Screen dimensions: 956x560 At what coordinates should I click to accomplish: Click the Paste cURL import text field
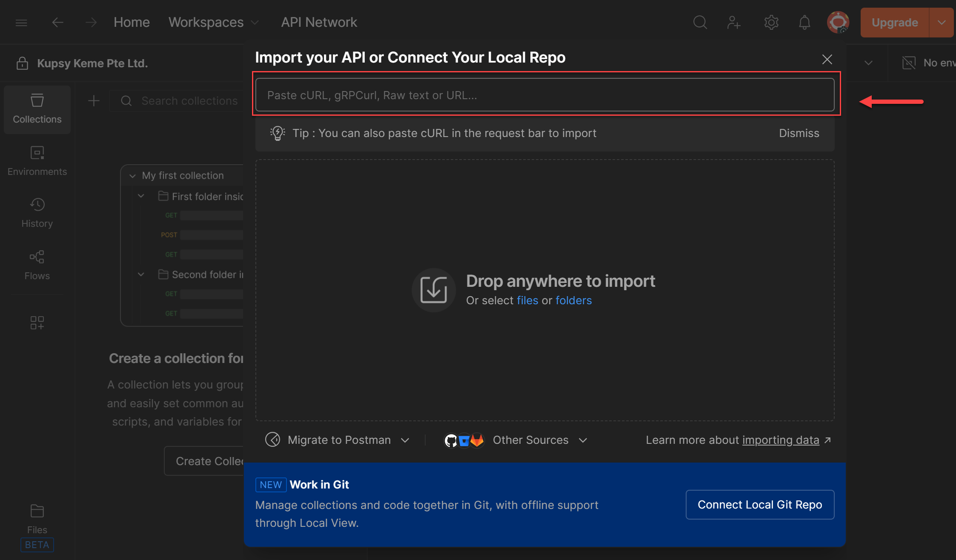(x=544, y=95)
